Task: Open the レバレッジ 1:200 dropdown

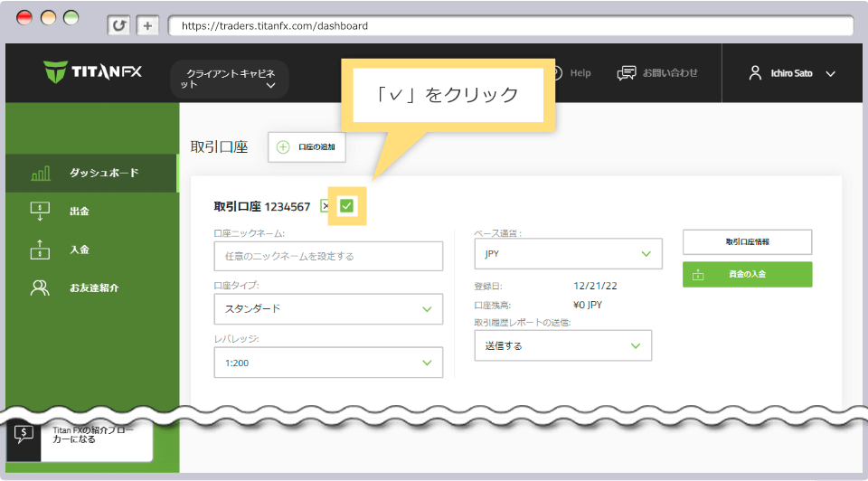Action: (328, 363)
